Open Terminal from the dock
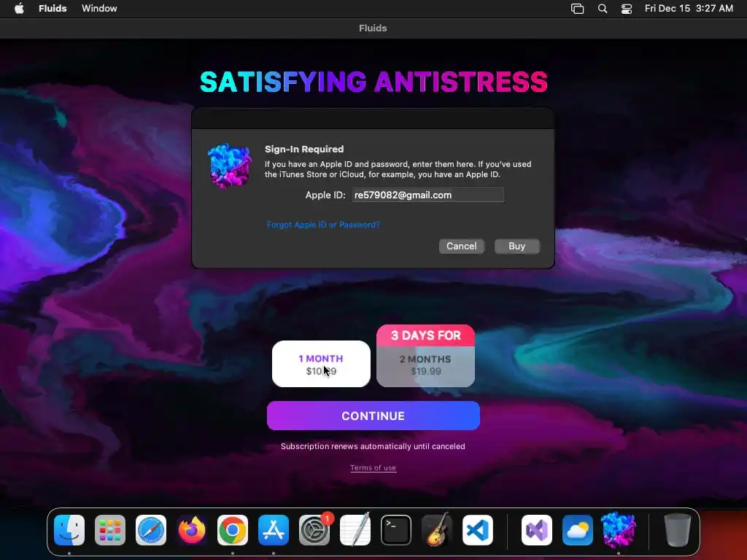The height and width of the screenshot is (560, 747). click(396, 530)
